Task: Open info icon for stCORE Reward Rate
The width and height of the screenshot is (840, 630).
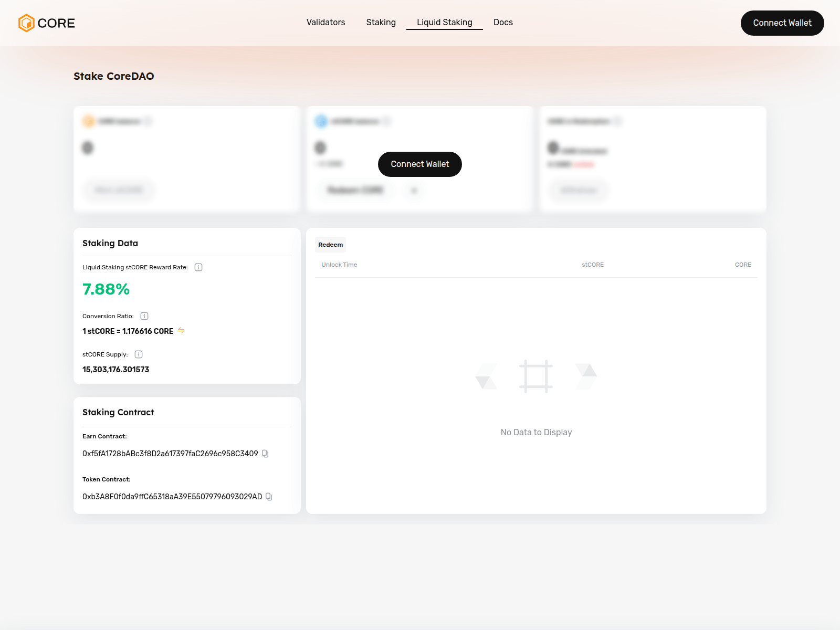Action: [x=198, y=267]
